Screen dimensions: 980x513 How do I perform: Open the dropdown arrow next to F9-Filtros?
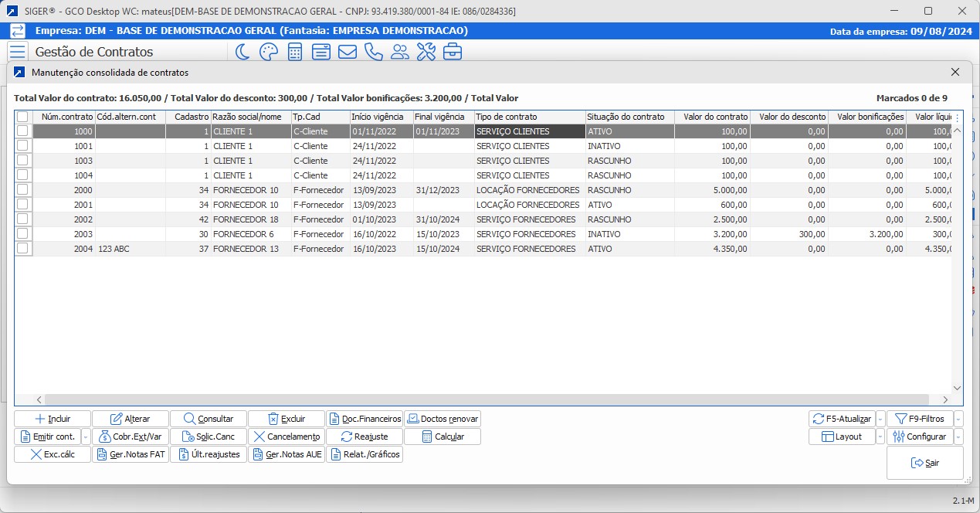958,419
